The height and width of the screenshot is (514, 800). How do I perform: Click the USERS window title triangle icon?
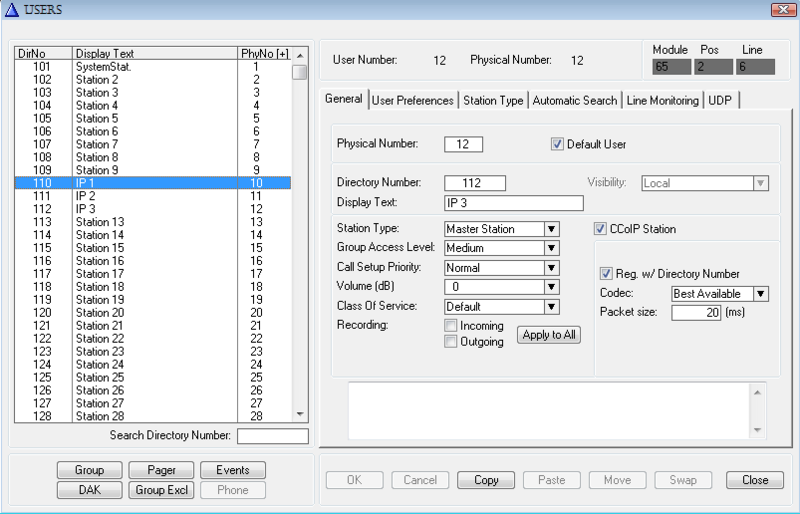coord(11,9)
